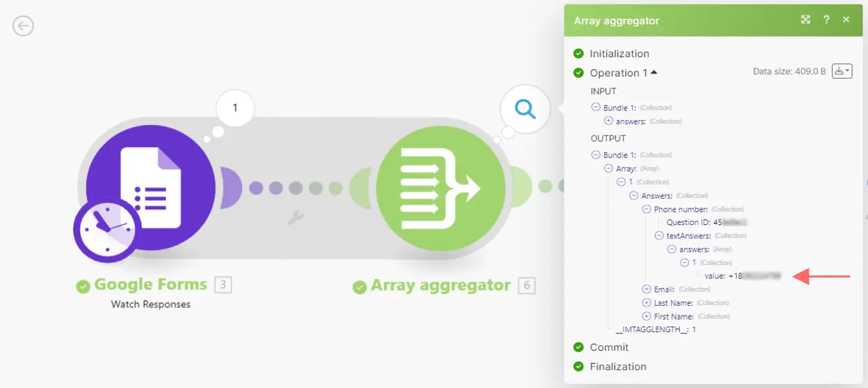Click the Array aggregator module label
The image size is (868, 388).
pos(441,285)
